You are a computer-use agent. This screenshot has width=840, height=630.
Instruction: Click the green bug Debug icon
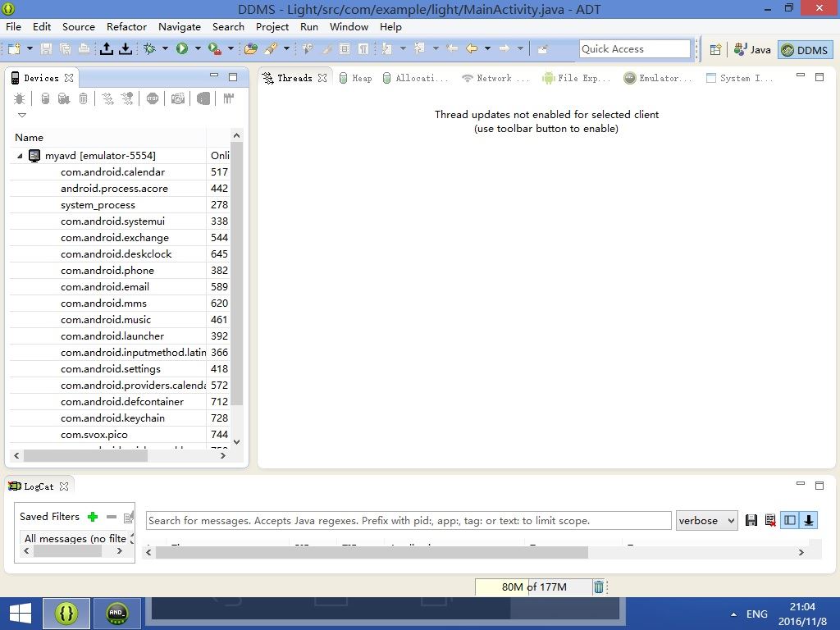149,49
